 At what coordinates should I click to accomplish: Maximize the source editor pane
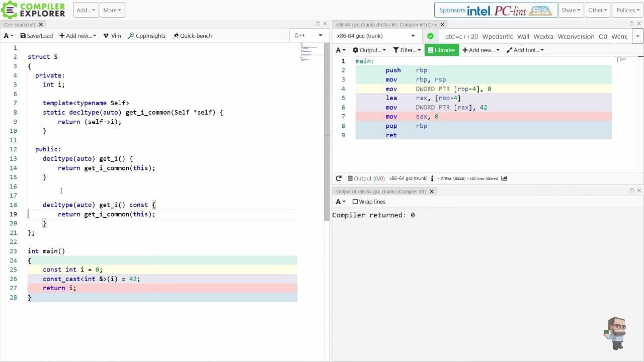coord(317,24)
